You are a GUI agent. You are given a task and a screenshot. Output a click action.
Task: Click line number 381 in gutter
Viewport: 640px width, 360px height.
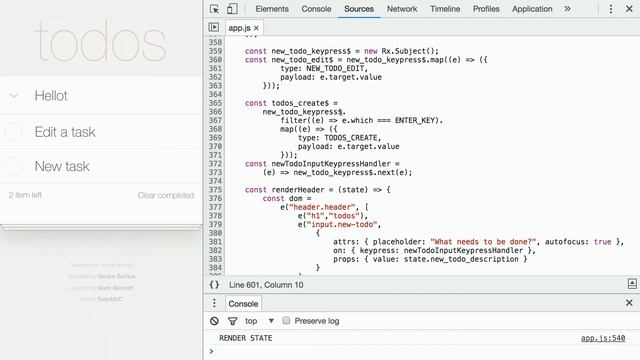pyautogui.click(x=215, y=242)
